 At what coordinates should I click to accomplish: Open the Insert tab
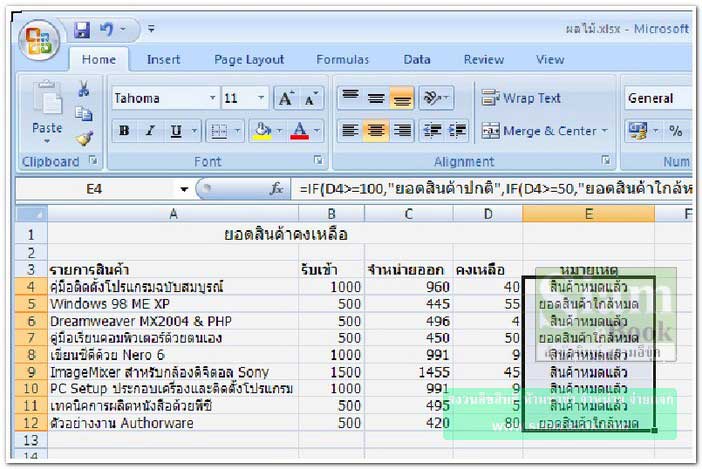coord(163,60)
